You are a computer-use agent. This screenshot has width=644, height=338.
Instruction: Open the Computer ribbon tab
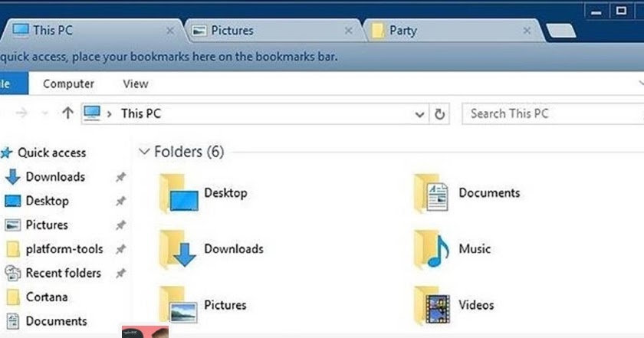(x=68, y=84)
